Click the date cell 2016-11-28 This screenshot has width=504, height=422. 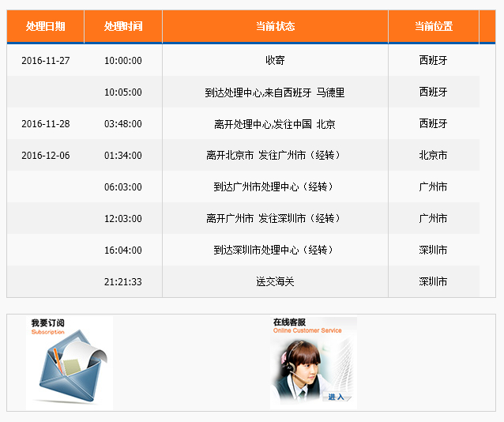tap(45, 124)
